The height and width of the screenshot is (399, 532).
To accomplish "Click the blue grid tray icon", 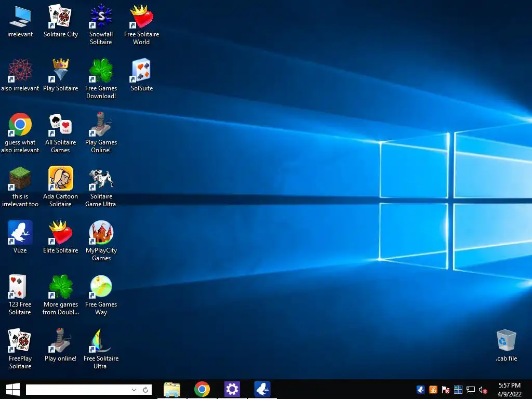I will [458, 390].
